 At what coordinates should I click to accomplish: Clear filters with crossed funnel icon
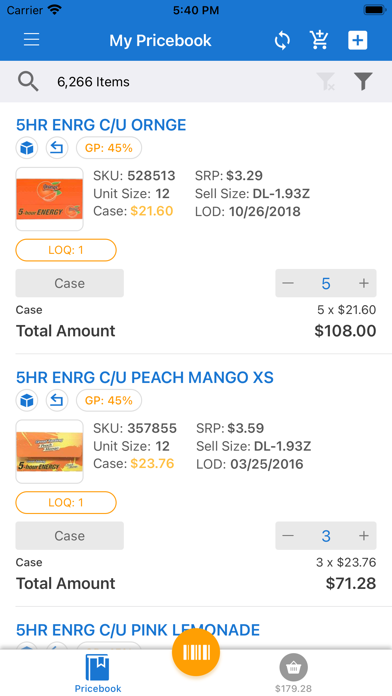(325, 82)
